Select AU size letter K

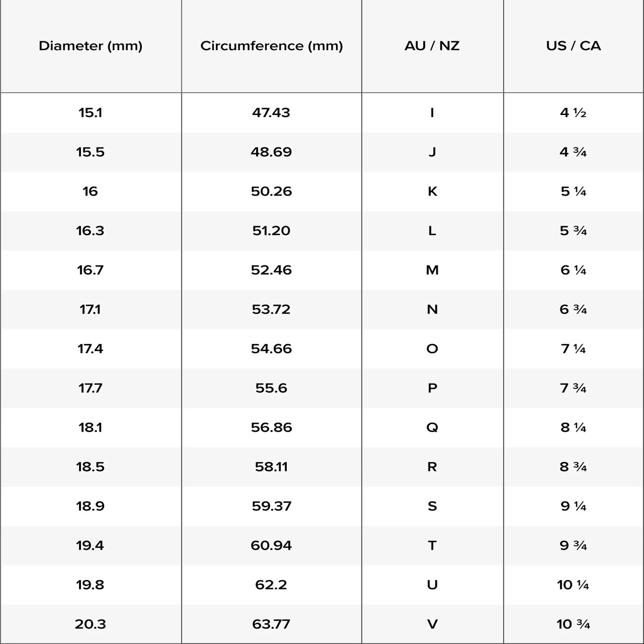[x=432, y=191]
